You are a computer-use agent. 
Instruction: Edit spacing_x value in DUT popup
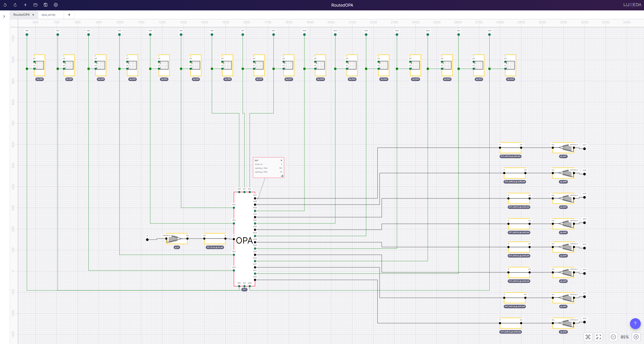[281, 168]
